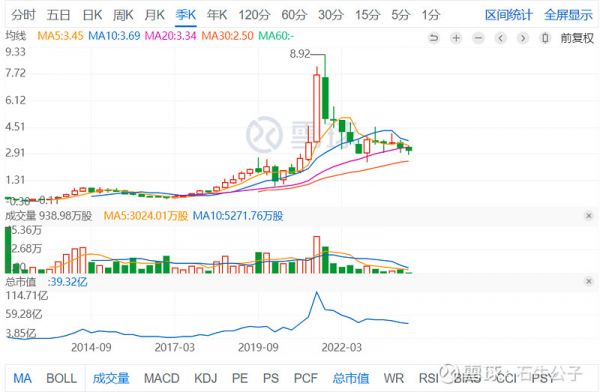This screenshot has height=392, width=600.
Task: Toggle the PS indicator
Action: pyautogui.click(x=271, y=378)
